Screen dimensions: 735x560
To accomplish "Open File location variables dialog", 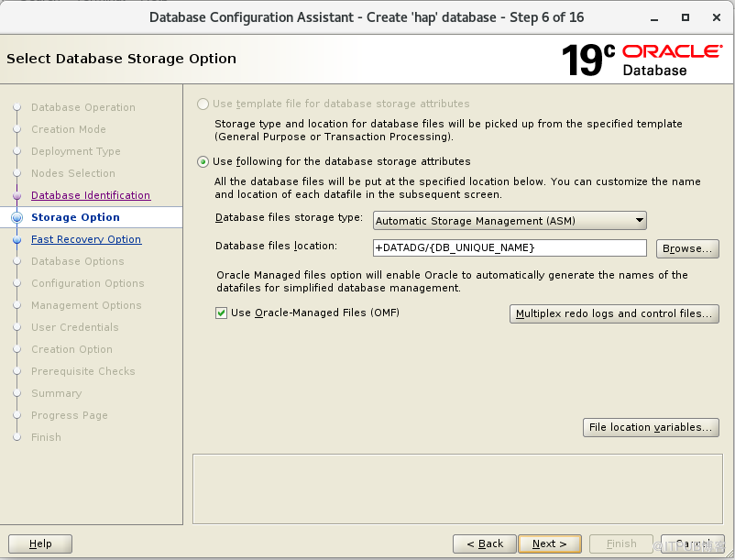I will 651,427.
